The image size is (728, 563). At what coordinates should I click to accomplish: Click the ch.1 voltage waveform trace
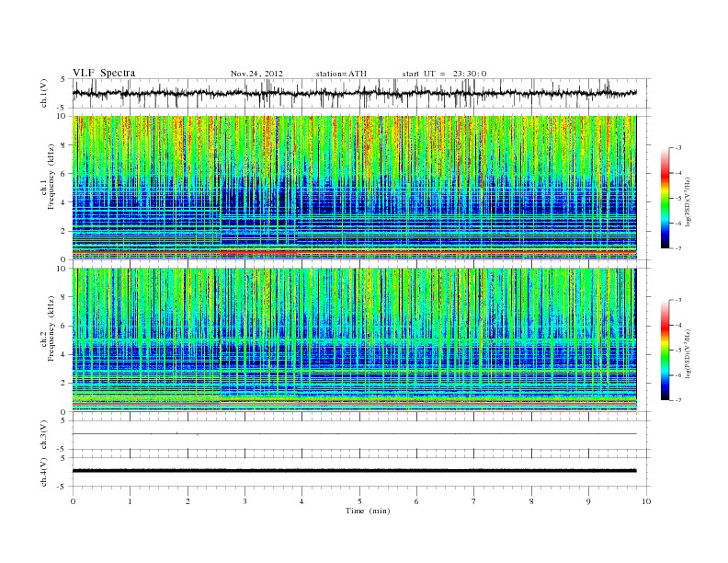coord(354,93)
